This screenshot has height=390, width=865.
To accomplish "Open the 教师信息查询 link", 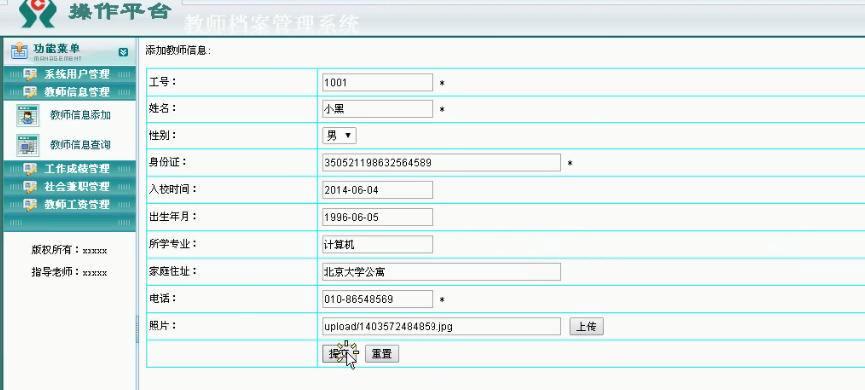I will click(81, 145).
